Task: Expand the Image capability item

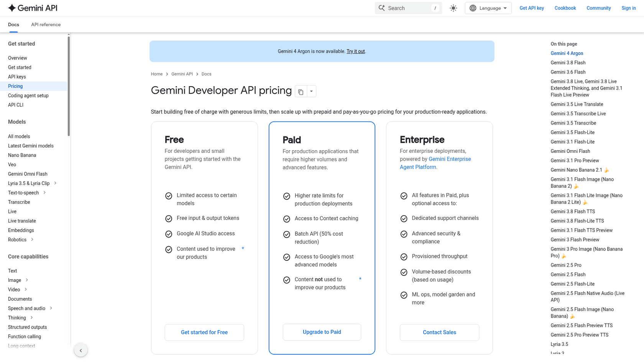Action: pyautogui.click(x=27, y=280)
